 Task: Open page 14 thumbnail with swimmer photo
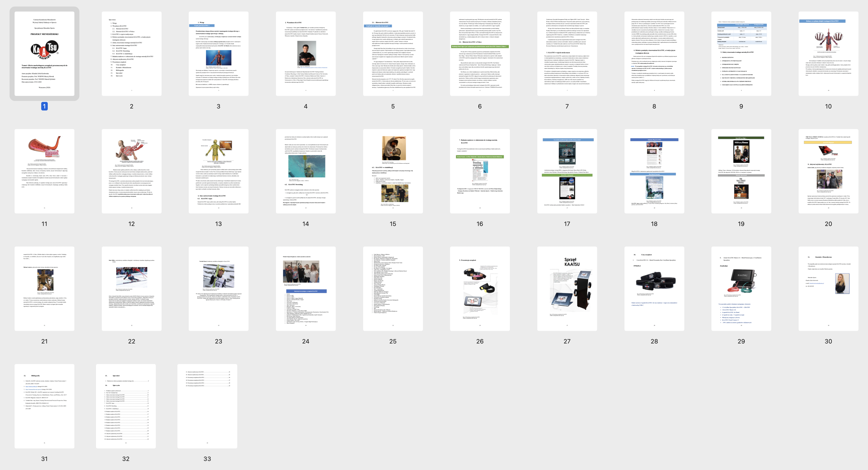tap(306, 171)
